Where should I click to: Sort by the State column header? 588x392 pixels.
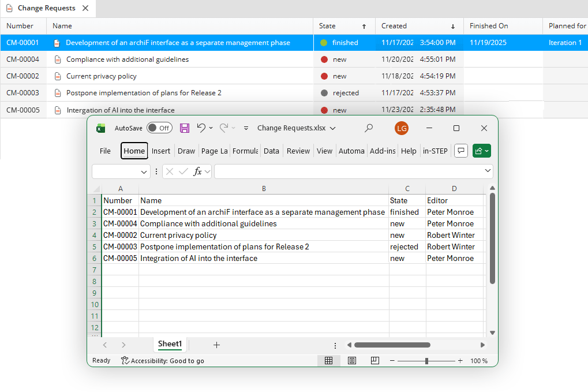click(327, 26)
